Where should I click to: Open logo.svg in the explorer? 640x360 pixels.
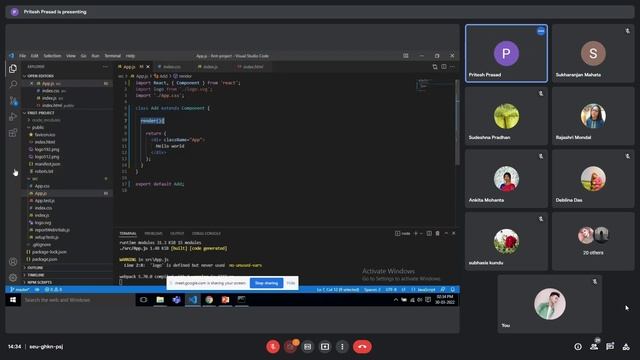point(43,223)
